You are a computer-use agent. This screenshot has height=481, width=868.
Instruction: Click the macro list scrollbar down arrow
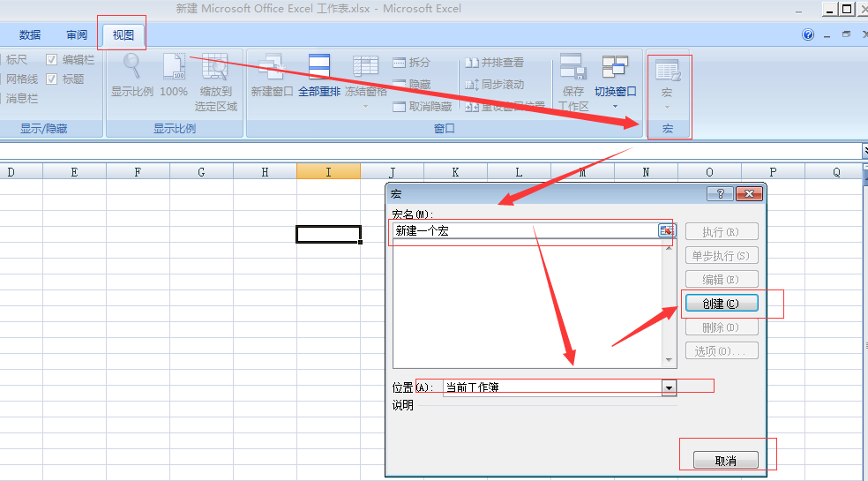(669, 360)
